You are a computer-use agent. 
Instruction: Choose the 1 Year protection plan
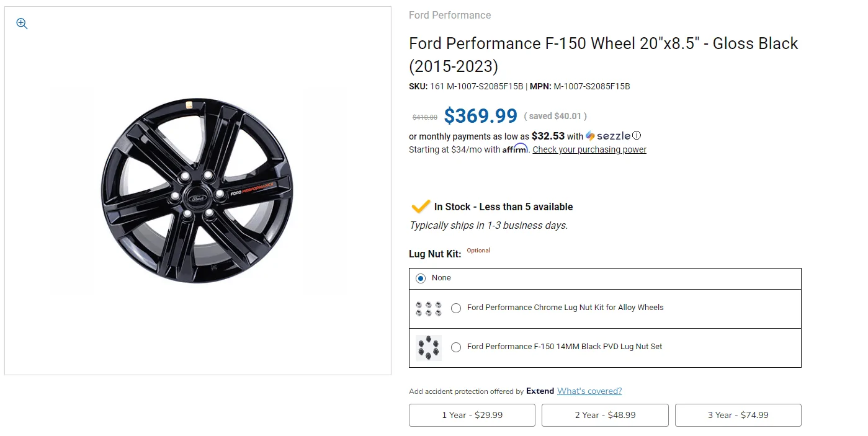472,415
